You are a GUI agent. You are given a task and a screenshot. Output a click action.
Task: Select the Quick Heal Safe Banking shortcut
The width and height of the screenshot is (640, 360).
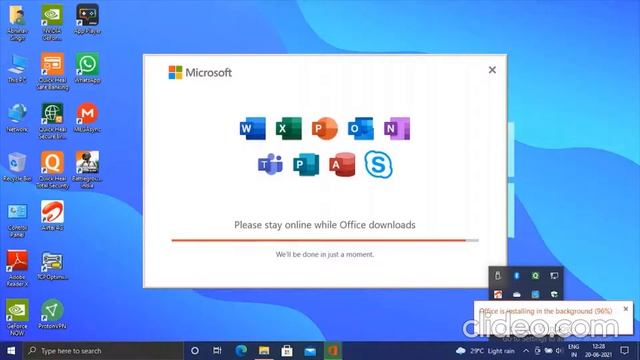pyautogui.click(x=52, y=71)
